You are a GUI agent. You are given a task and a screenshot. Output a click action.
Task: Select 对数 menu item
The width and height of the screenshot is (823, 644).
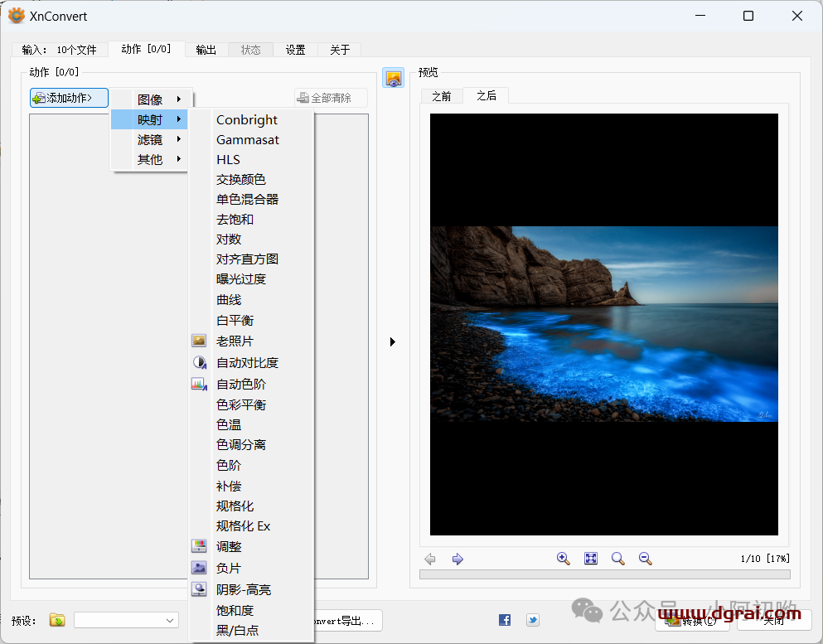pyautogui.click(x=251, y=240)
